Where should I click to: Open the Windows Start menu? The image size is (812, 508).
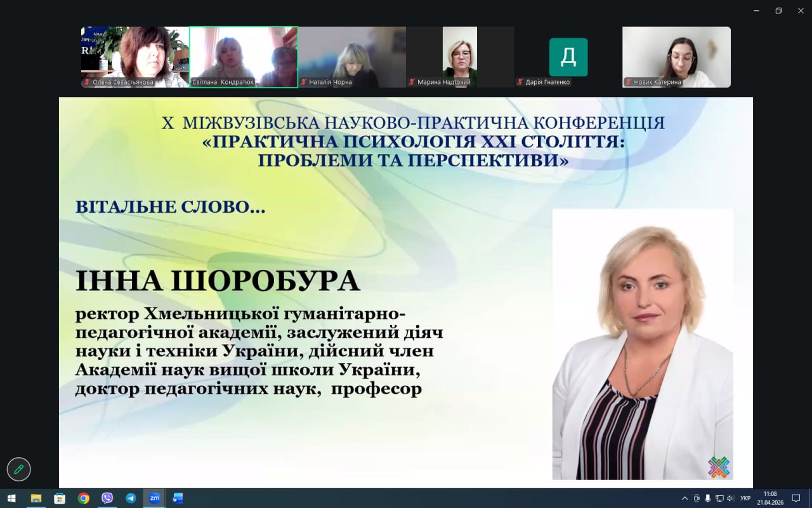tap(11, 498)
